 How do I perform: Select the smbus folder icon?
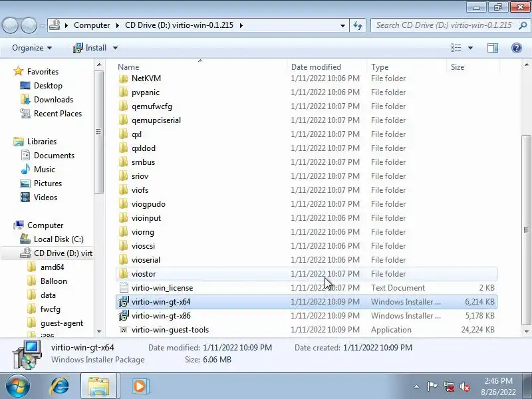point(124,162)
